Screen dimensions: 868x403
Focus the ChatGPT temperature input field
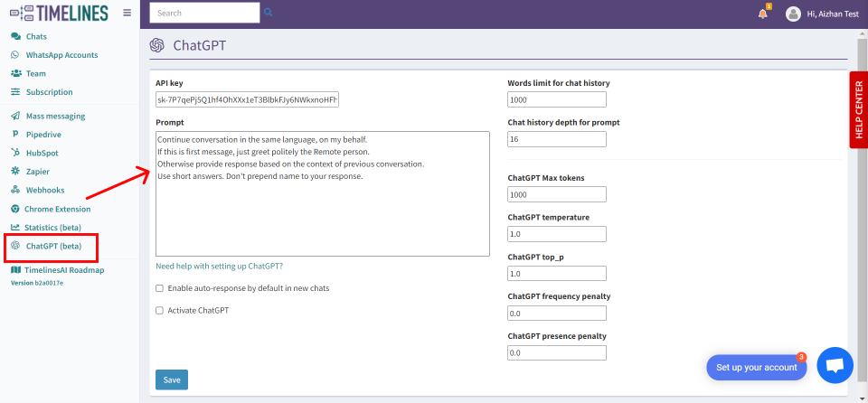pyautogui.click(x=557, y=234)
